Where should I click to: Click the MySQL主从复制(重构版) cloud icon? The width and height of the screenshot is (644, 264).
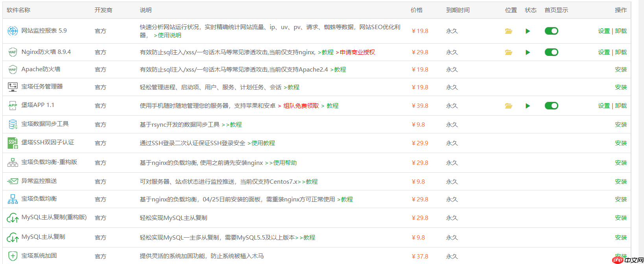point(13,218)
